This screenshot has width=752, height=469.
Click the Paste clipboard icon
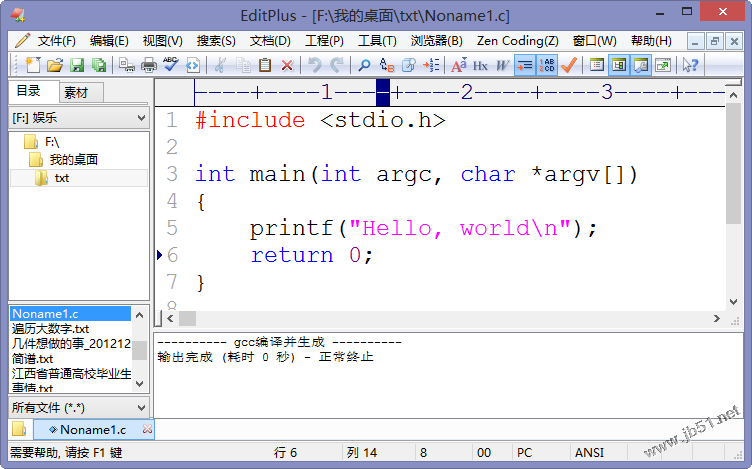(x=265, y=65)
